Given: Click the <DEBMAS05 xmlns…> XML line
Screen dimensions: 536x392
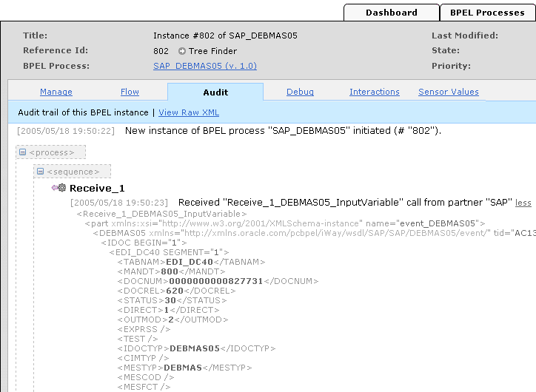Looking at the screenshot, I should point(315,233).
